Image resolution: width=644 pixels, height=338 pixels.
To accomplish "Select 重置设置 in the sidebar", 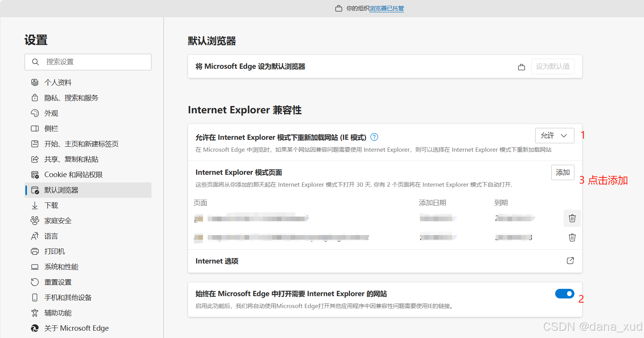I will (x=88, y=282).
